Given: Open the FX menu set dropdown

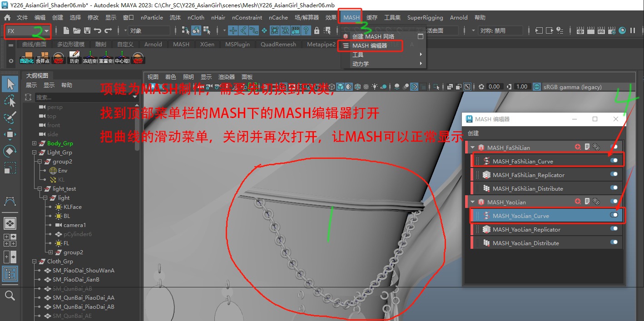Looking at the screenshot, I should [x=28, y=31].
